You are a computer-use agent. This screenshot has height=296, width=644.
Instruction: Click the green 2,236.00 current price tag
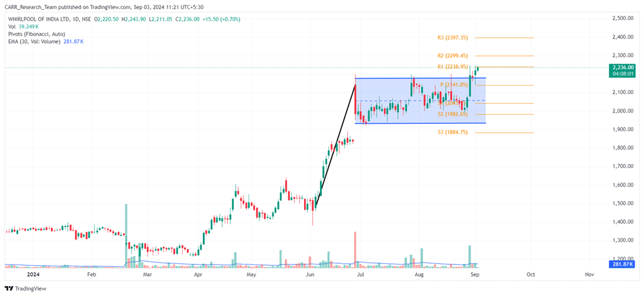623,68
